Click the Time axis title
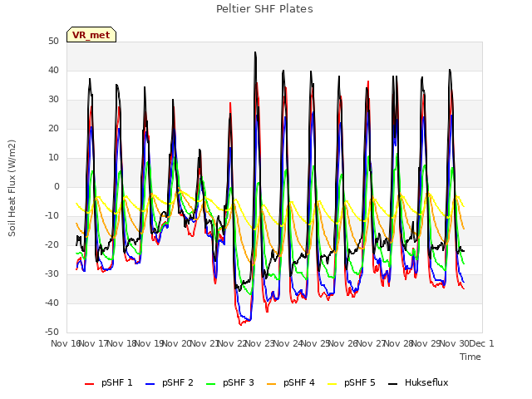 point(470,357)
